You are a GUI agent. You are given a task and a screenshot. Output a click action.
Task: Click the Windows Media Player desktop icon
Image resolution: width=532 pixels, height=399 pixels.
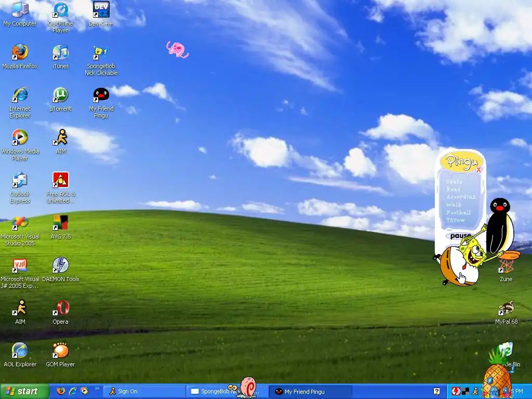(20, 145)
